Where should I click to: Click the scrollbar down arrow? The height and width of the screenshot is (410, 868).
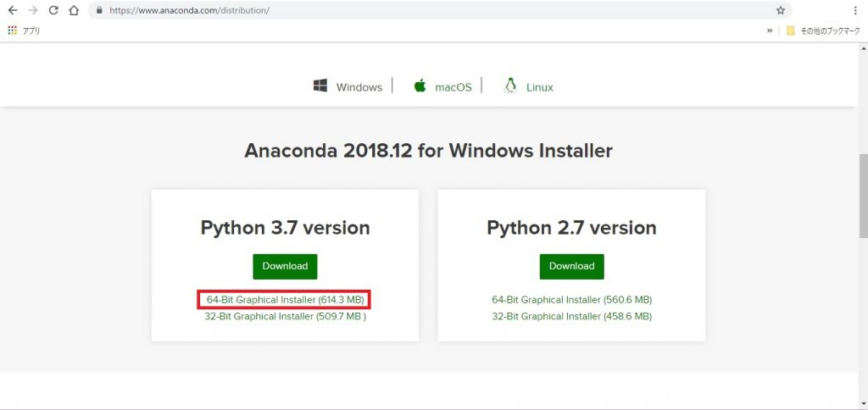[863, 403]
